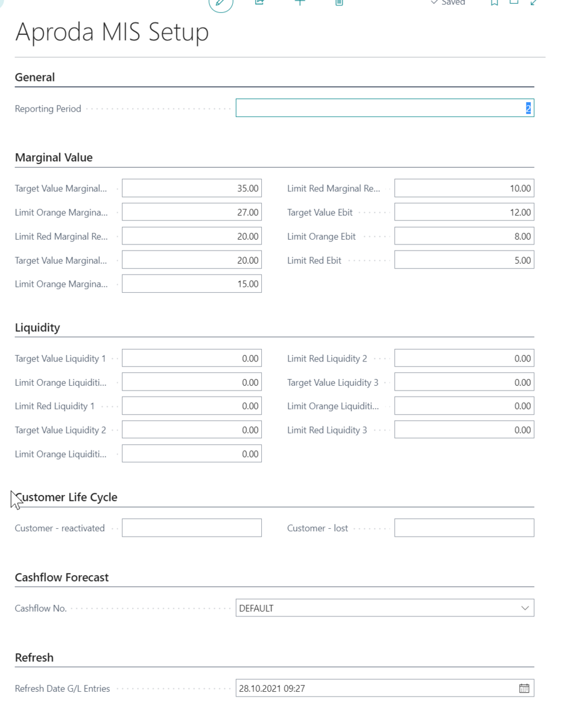This screenshot has width=567, height=728.
Task: Select the Target Value Ebit field
Action: pyautogui.click(x=464, y=212)
